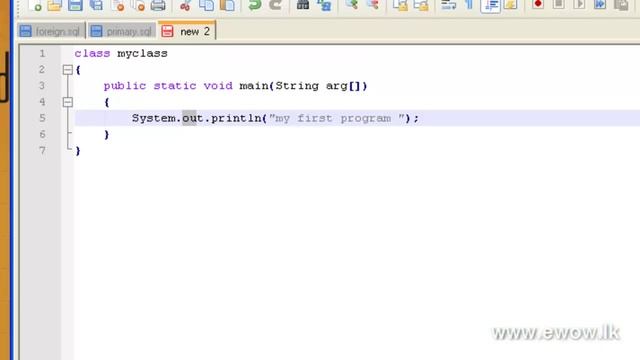Click the New file toolbar icon
Screen dimensions: 640x360
coord(35,5)
